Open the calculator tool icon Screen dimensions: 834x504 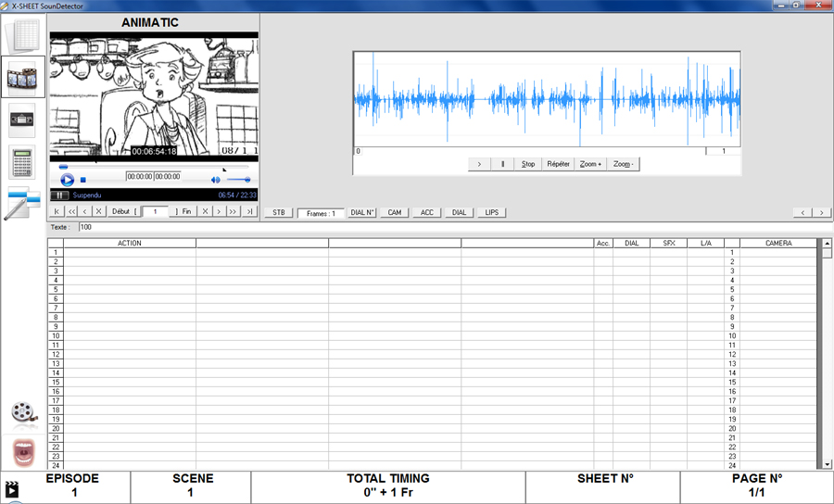[x=22, y=161]
